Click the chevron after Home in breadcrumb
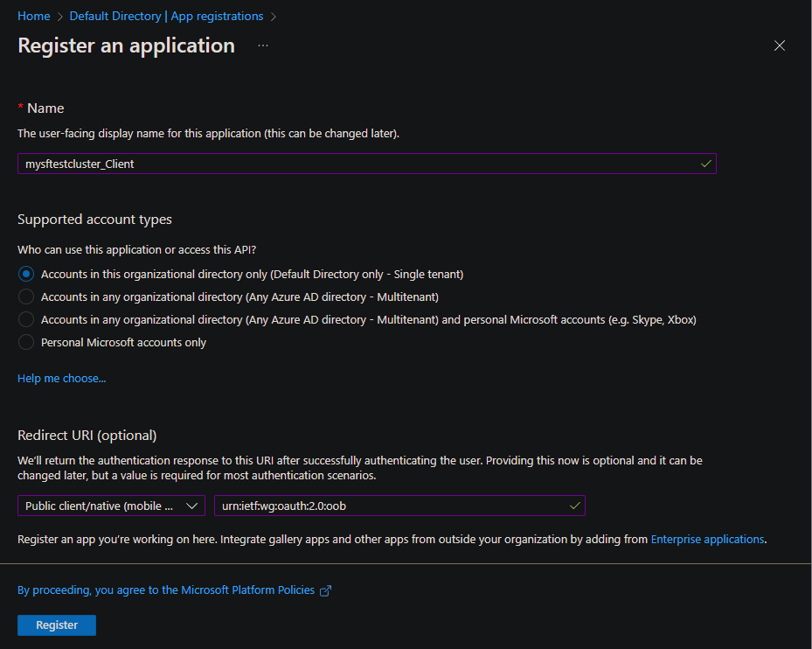The image size is (812, 649). (60, 16)
